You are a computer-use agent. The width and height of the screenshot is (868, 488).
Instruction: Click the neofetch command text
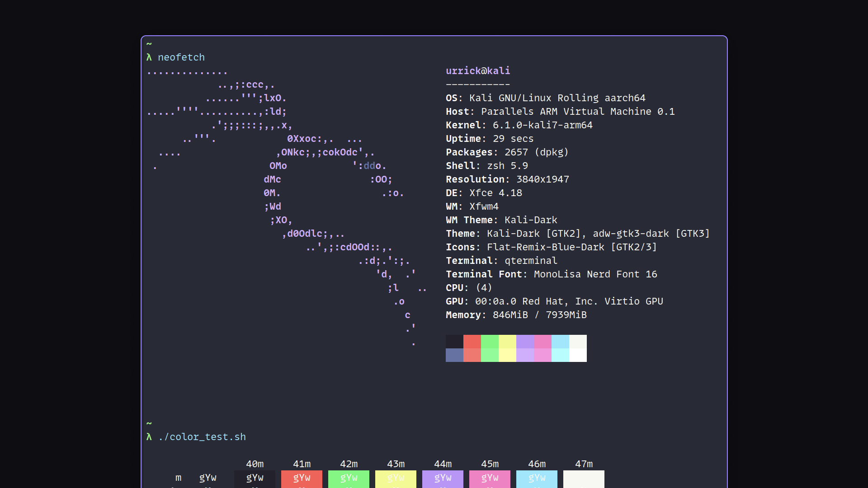[181, 57]
